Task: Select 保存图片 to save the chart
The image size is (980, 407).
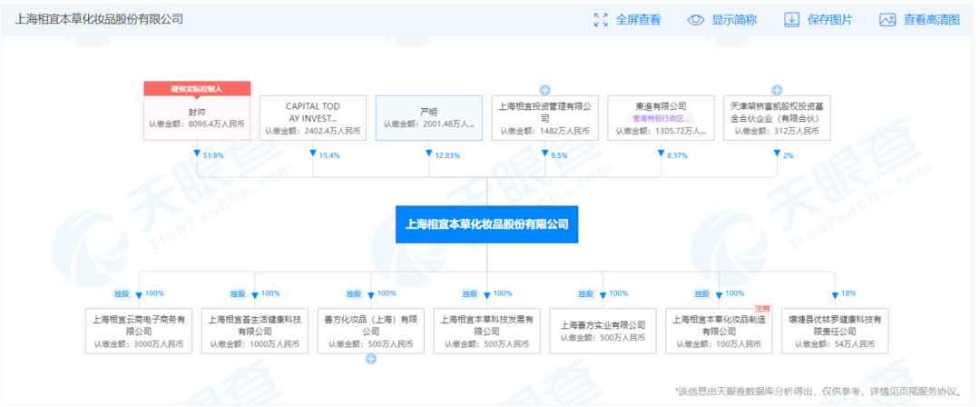Action: pyautogui.click(x=830, y=19)
